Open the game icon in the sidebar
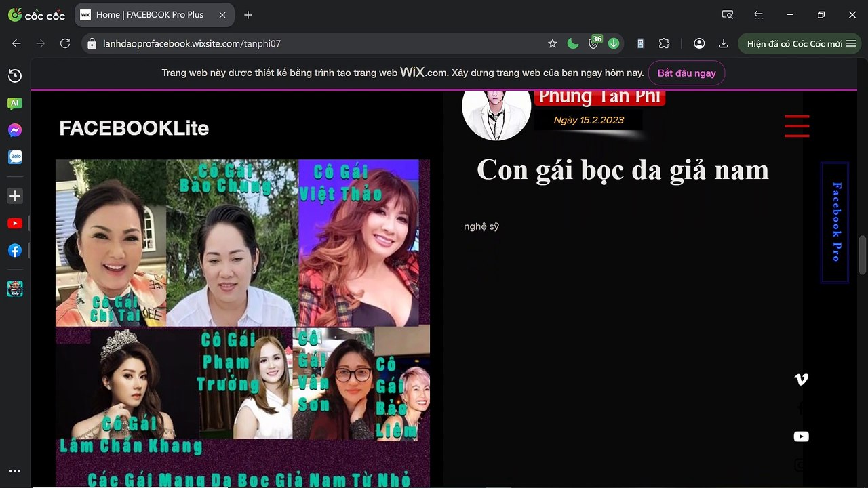 coord(15,289)
